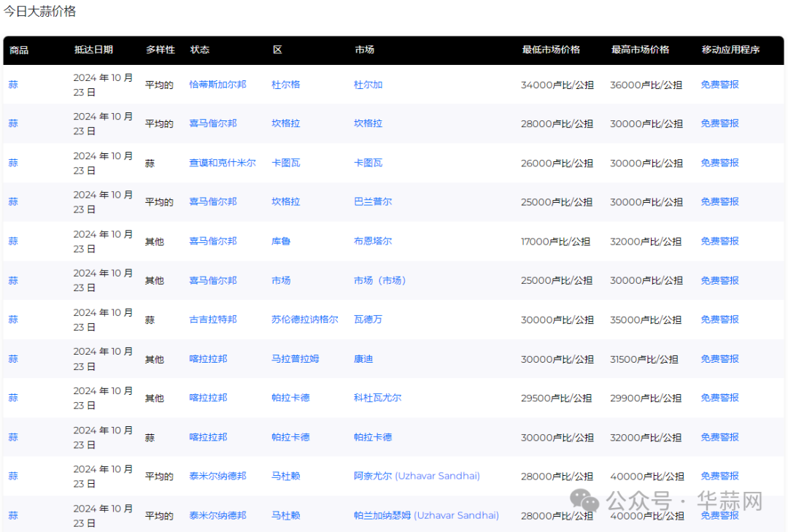The image size is (788, 532).
Task: Click the 最低市场价格 column header
Action: tap(551, 50)
